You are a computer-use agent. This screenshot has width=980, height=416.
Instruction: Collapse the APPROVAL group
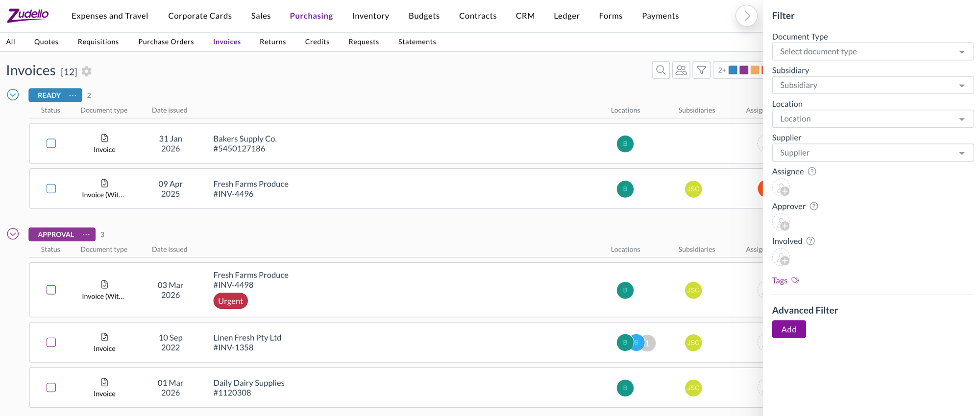coord(13,234)
